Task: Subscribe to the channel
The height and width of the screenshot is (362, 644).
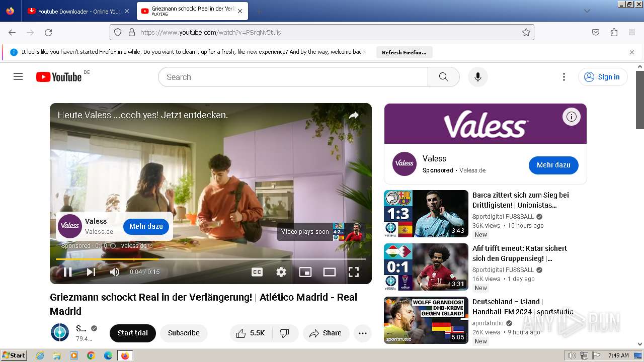Action: point(184,333)
